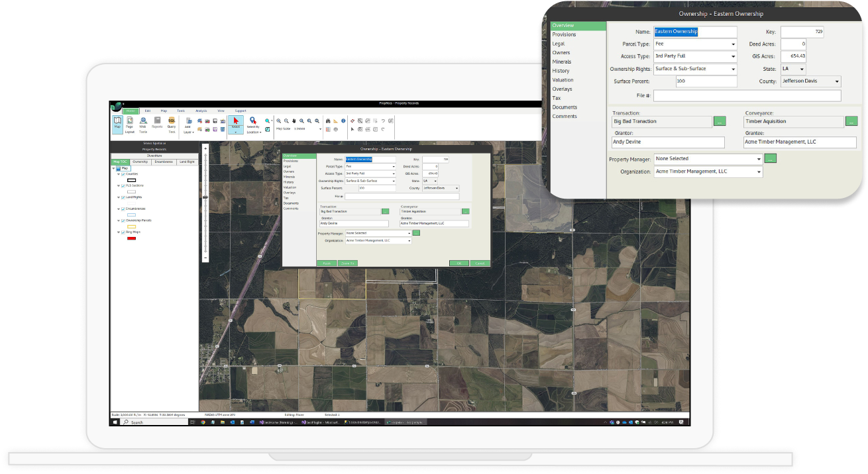Activate the red arrow Select tool
The width and height of the screenshot is (868, 474).
click(236, 124)
